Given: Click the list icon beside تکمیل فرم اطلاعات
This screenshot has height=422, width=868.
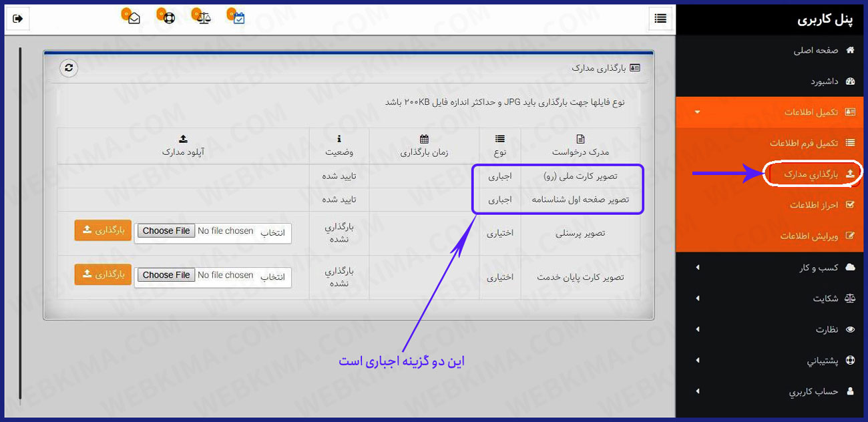Looking at the screenshot, I should [850, 143].
